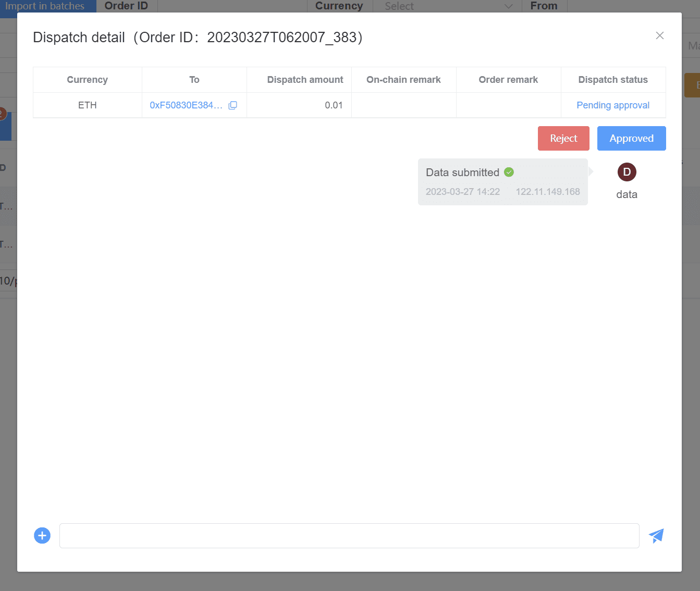The height and width of the screenshot is (591, 700).
Task: Click the Reject button
Action: pyautogui.click(x=563, y=138)
